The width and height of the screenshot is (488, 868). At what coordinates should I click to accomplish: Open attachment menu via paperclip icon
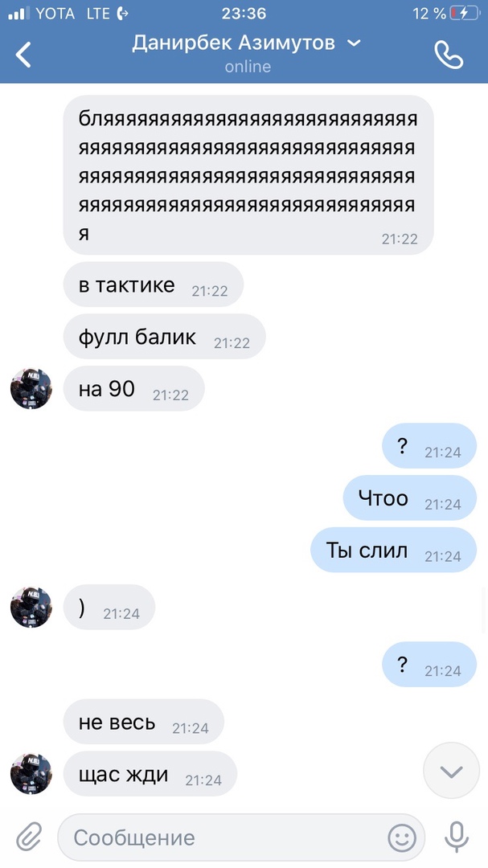[x=29, y=837]
